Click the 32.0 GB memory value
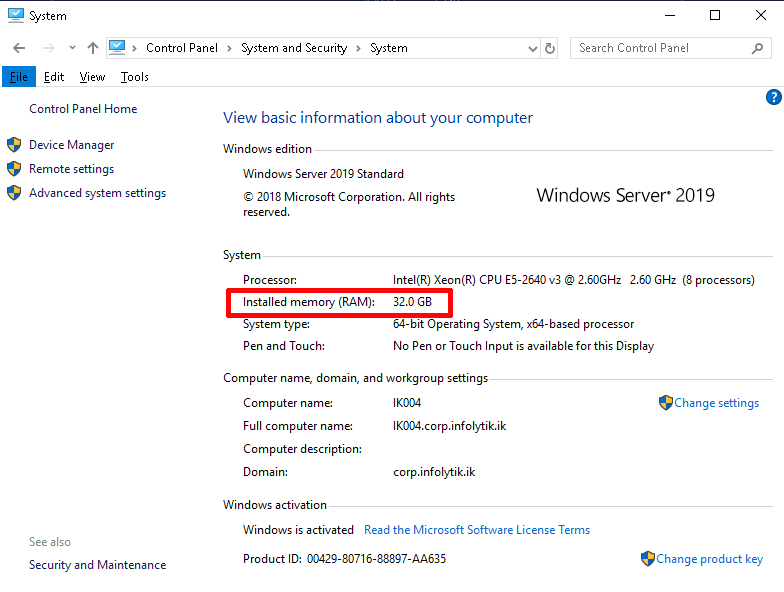784x592 pixels. [x=412, y=302]
